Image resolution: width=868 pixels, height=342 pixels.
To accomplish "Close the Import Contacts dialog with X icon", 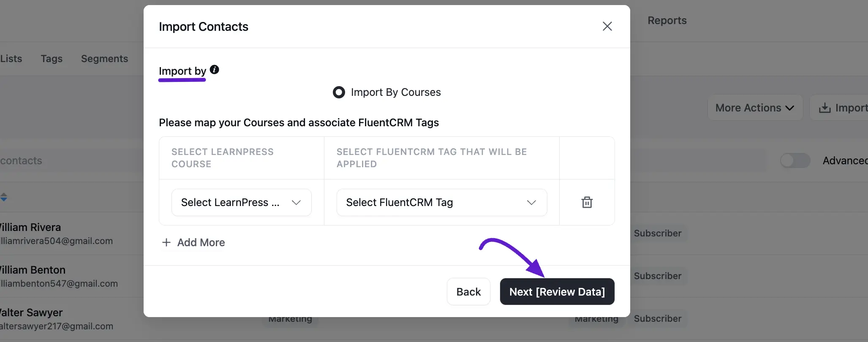I will (x=607, y=26).
